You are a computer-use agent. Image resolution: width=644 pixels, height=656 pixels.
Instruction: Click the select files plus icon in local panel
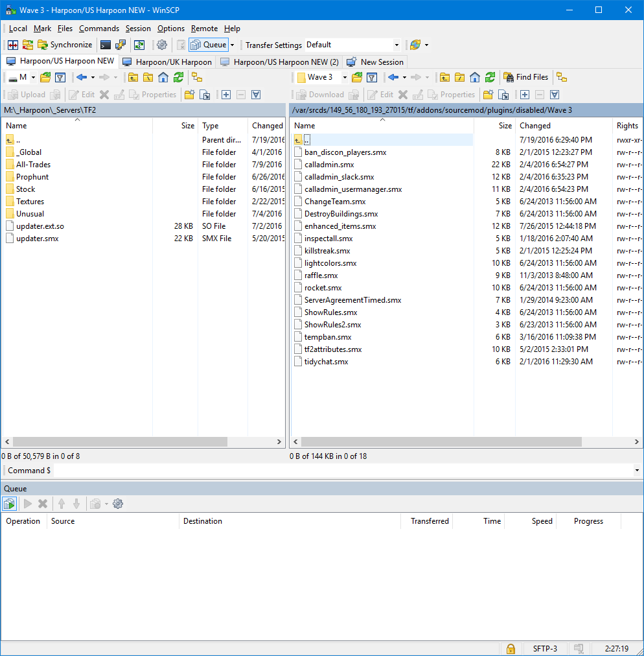point(226,95)
